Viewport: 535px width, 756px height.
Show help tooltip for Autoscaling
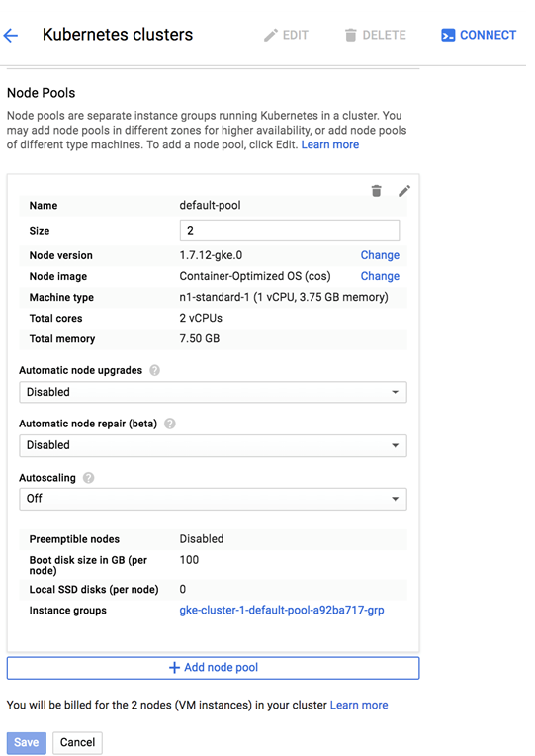coord(89,478)
